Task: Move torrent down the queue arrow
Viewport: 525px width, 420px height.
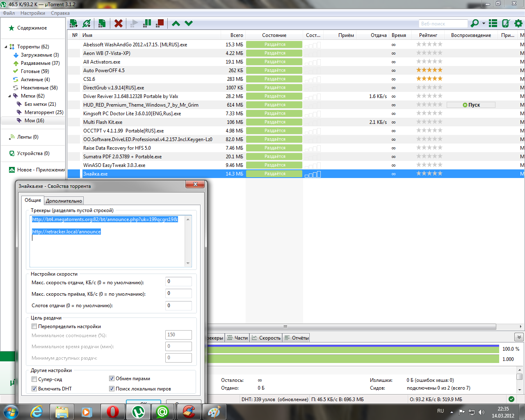Action: point(189,23)
